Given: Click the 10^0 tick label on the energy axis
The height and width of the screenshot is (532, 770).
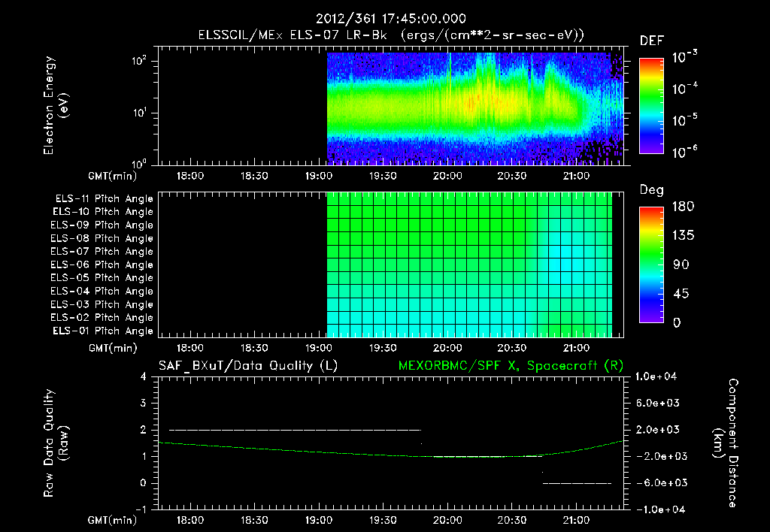Looking at the screenshot, I should [139, 163].
